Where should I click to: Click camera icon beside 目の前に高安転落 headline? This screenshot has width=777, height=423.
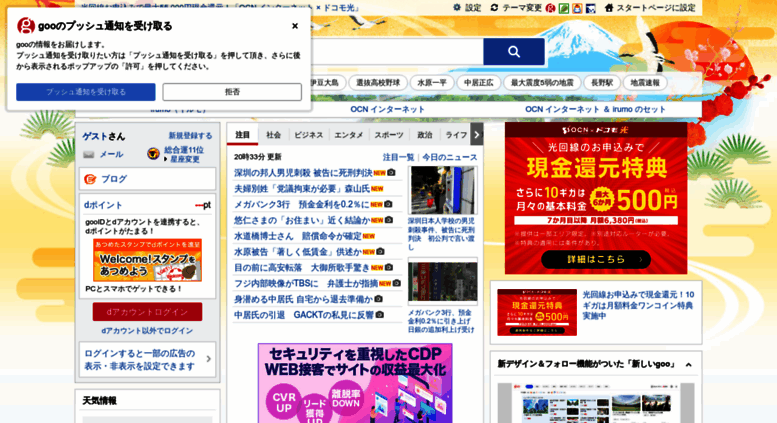pyautogui.click(x=389, y=267)
